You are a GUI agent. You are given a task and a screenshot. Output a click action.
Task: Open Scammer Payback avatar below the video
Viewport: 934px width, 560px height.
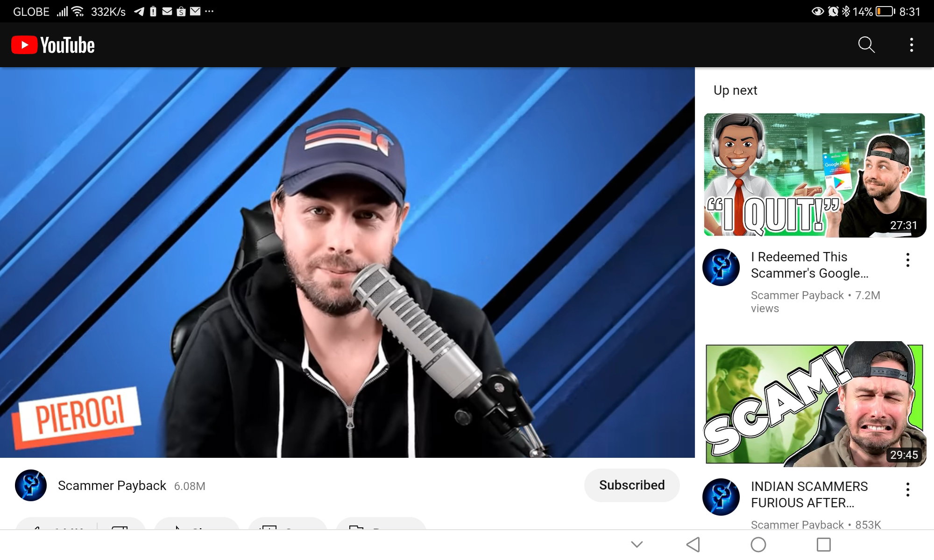(31, 485)
